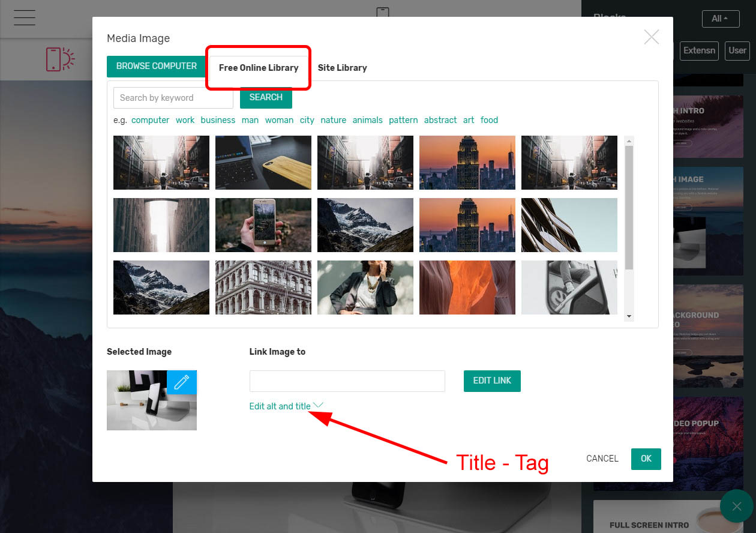Choose the Full Screen Intro block
Viewport: 756px width, 533px height.
668,517
